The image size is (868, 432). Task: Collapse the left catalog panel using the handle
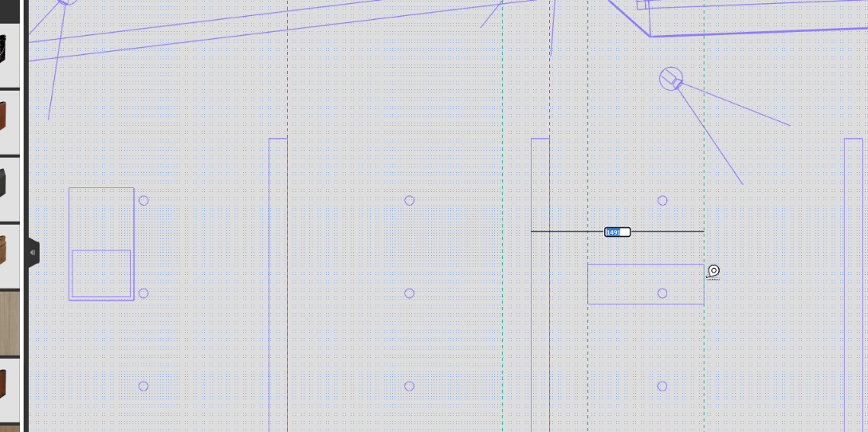[x=33, y=253]
